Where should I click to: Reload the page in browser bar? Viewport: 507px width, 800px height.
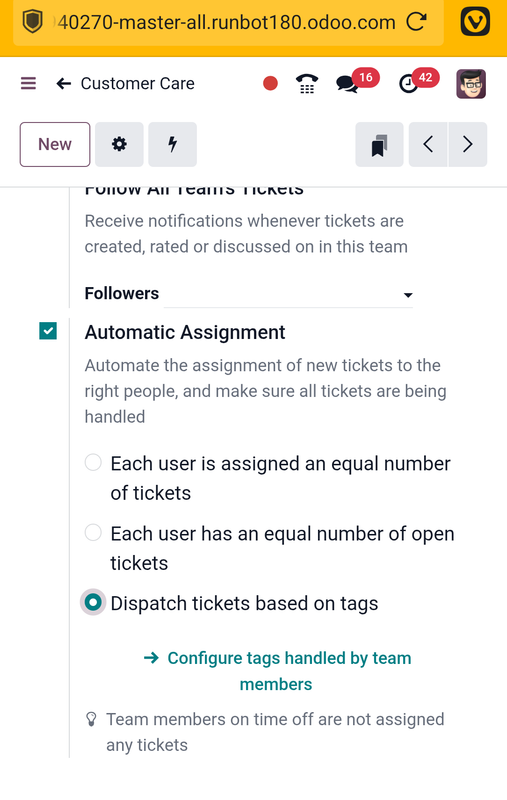pos(416,21)
